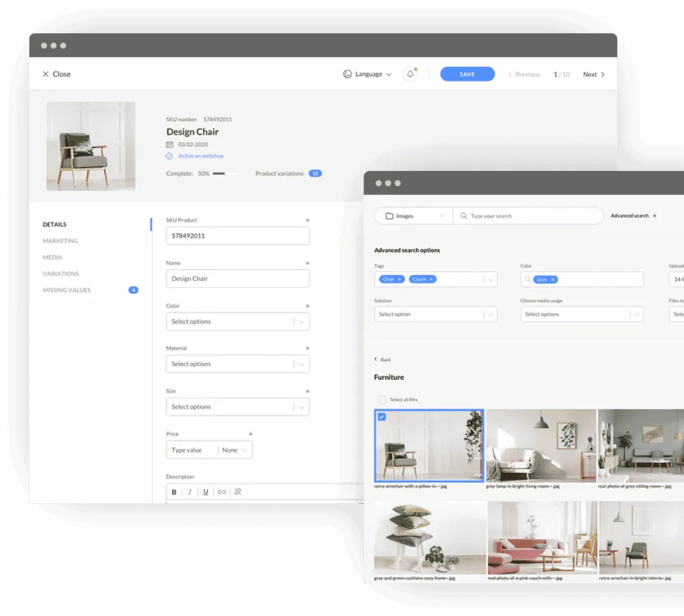Viewport: 684px width, 616px height.
Task: Open the notifications bell
Action: pyautogui.click(x=410, y=74)
